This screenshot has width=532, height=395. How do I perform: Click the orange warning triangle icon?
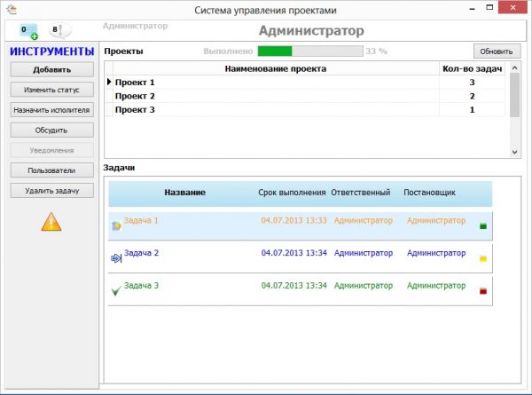[x=51, y=222]
